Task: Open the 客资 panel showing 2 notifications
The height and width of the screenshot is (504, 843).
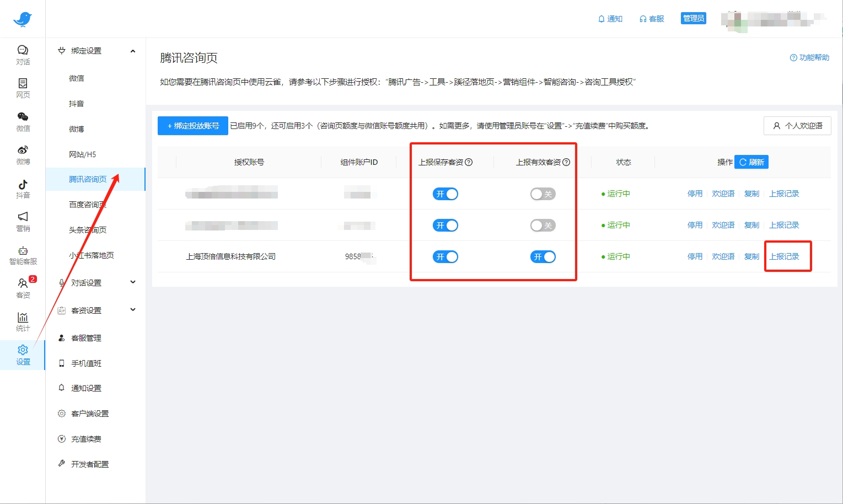Action: (23, 287)
